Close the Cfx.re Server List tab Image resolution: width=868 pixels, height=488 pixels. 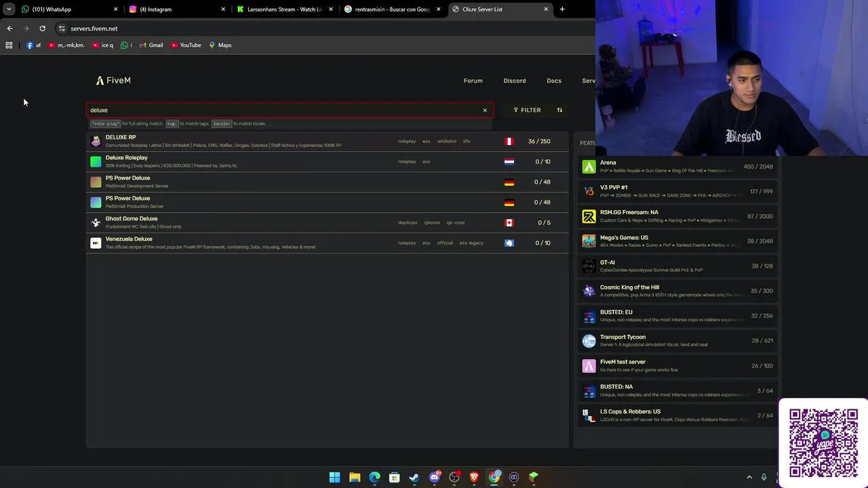(x=546, y=9)
